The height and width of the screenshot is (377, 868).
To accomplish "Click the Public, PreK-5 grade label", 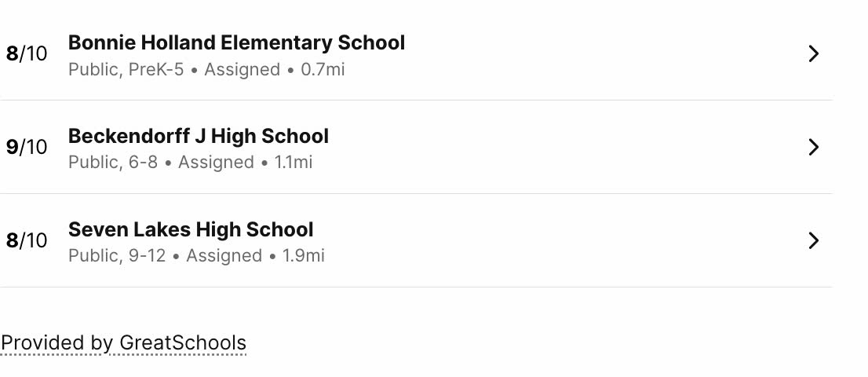I will [x=126, y=70].
